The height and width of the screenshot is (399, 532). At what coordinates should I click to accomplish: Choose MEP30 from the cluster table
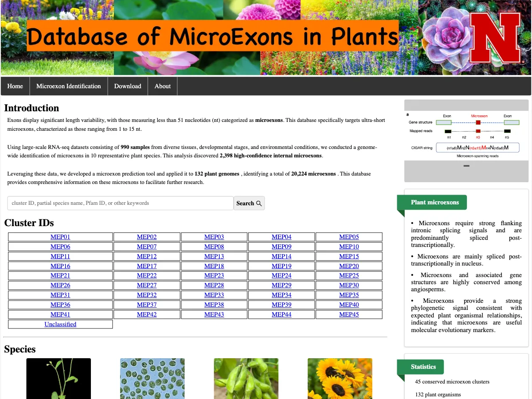point(349,285)
